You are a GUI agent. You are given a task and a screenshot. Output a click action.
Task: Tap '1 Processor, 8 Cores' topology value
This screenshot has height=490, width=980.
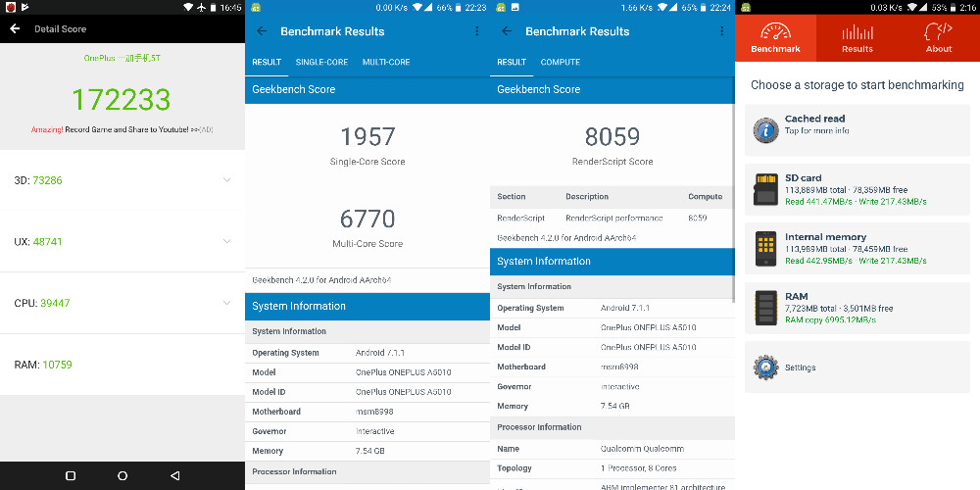coord(638,468)
